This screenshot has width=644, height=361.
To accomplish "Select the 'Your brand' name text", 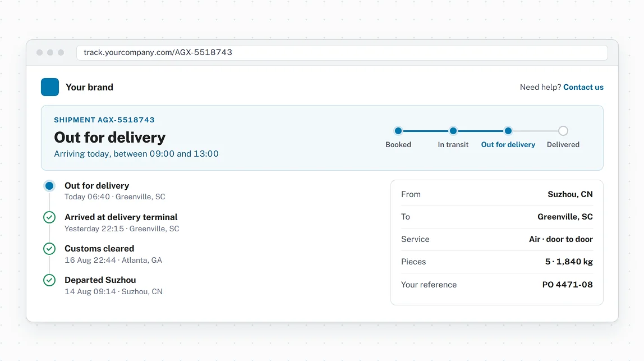I will (x=90, y=87).
